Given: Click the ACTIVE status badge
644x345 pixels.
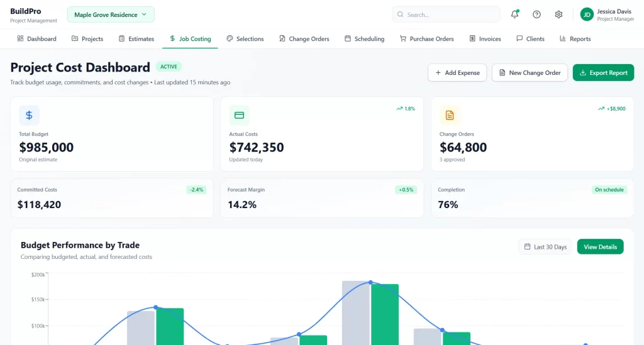Looking at the screenshot, I should pos(169,67).
